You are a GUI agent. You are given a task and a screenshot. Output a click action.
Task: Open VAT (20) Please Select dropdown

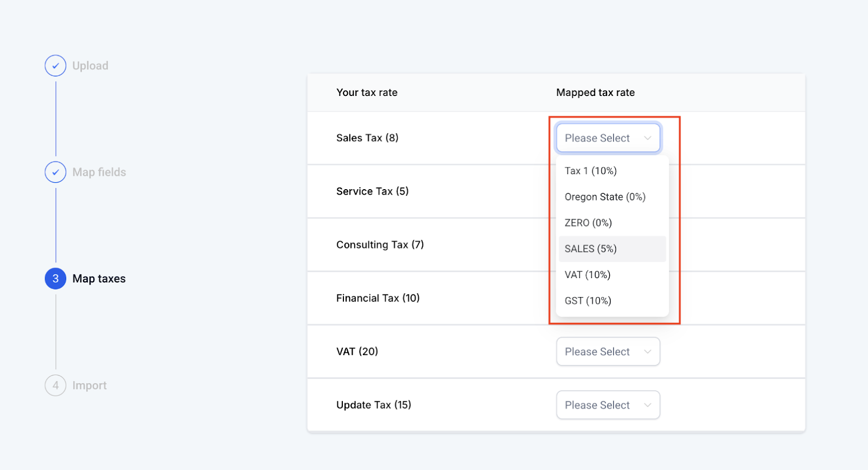pos(608,352)
